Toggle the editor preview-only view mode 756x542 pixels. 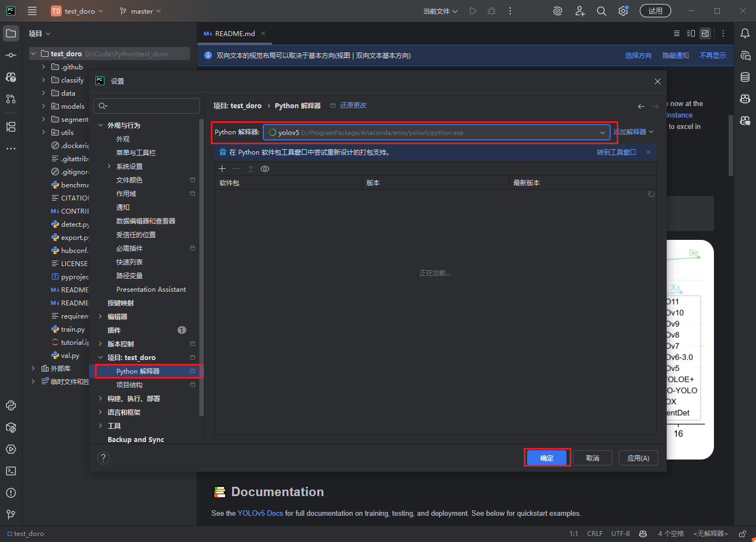[x=705, y=33]
